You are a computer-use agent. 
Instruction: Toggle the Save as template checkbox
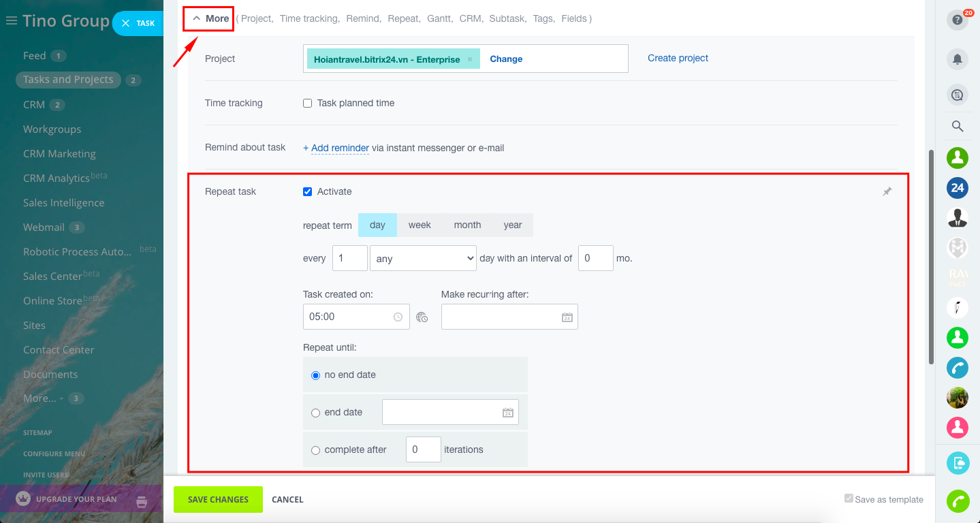(849, 498)
